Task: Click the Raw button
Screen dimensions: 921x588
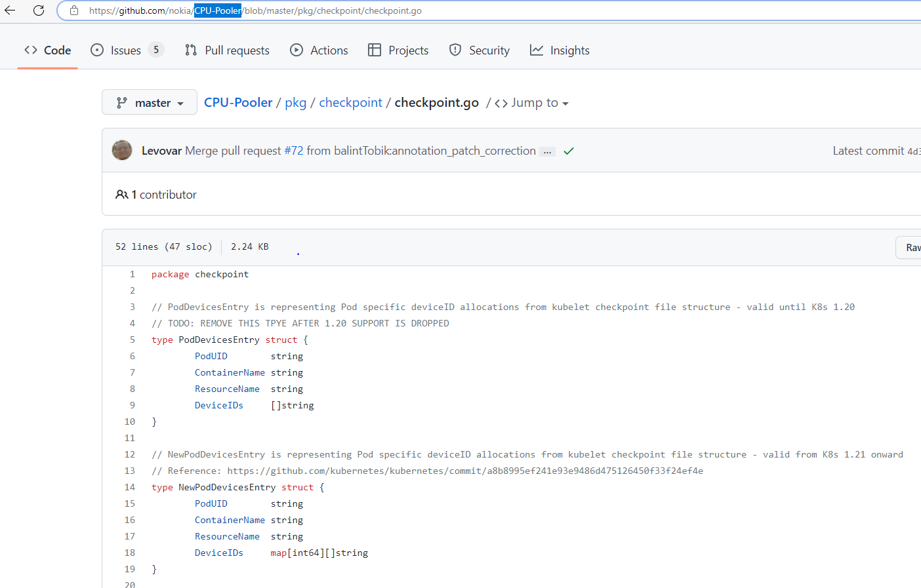Action: tap(912, 247)
